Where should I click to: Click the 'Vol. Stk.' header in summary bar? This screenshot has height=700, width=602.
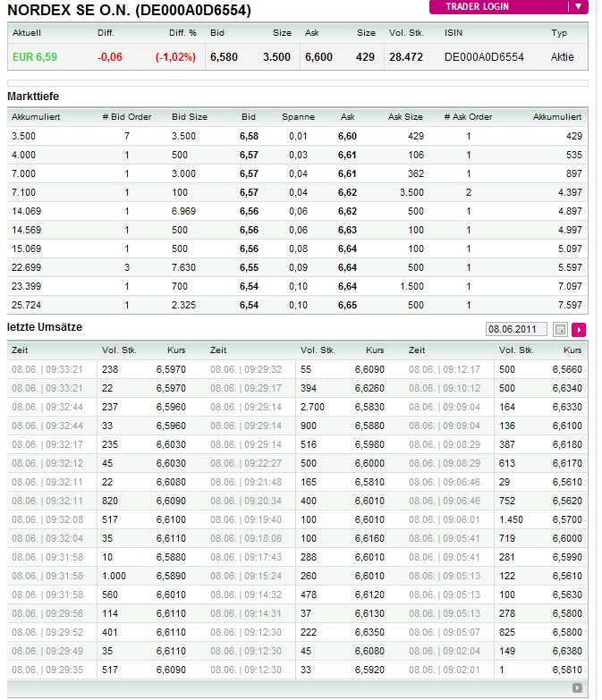406,32
